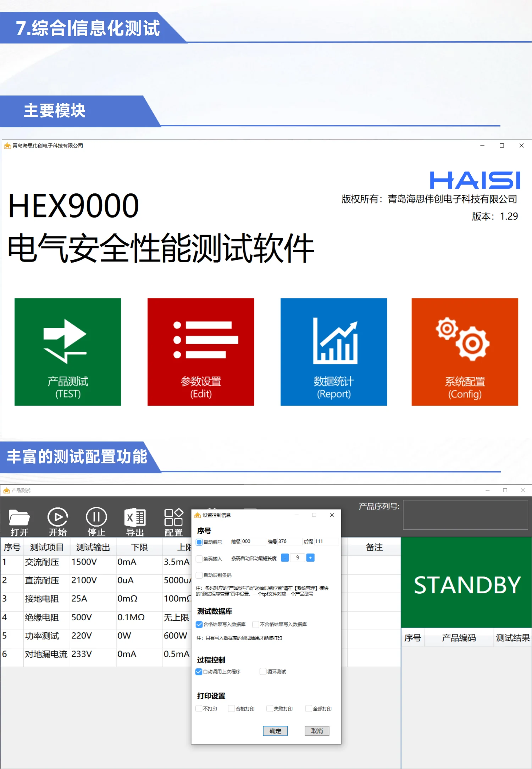The height and width of the screenshot is (769, 532).
Task: Increase barcode minimum length with plus button
Action: point(310,558)
